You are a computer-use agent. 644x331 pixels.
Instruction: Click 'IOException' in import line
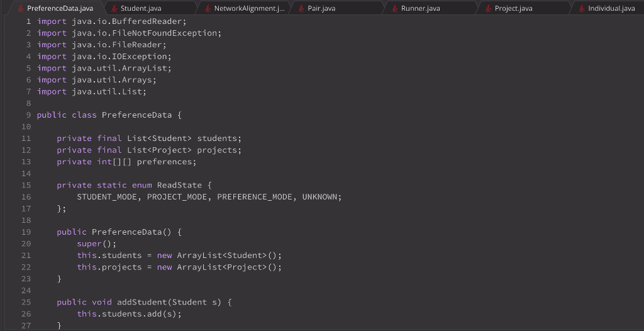tap(140, 57)
